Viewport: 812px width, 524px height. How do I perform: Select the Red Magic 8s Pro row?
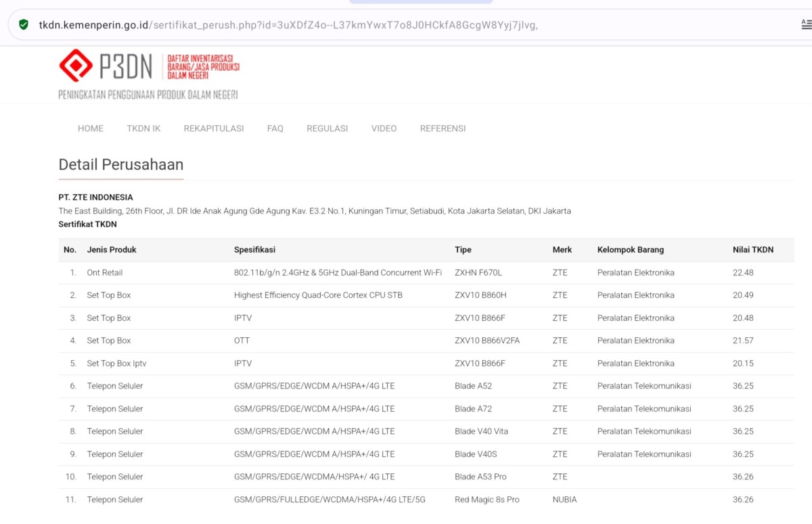point(487,500)
